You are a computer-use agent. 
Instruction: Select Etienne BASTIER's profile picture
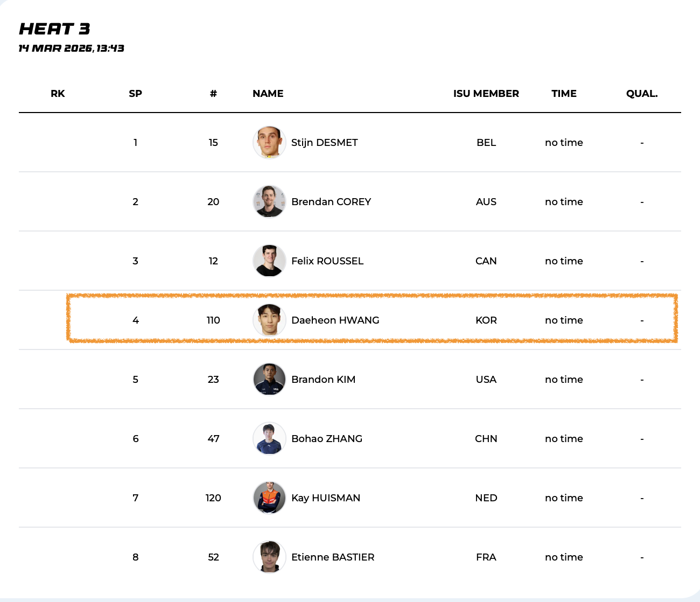tap(269, 557)
